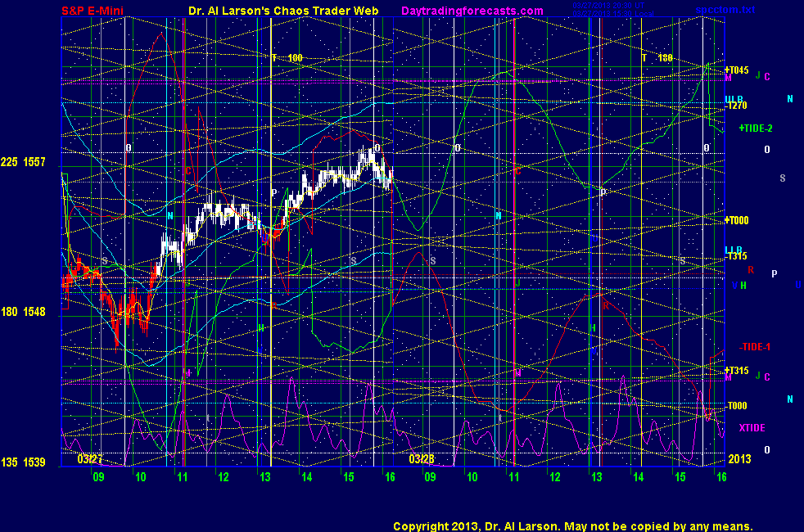Click the red '-TIDE-1' legend label

(x=754, y=347)
